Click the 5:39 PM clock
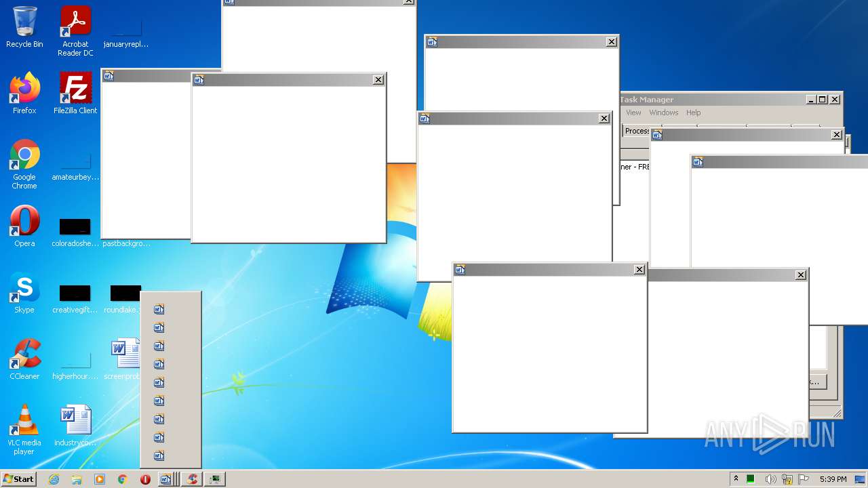The height and width of the screenshot is (488, 868). (x=833, y=479)
